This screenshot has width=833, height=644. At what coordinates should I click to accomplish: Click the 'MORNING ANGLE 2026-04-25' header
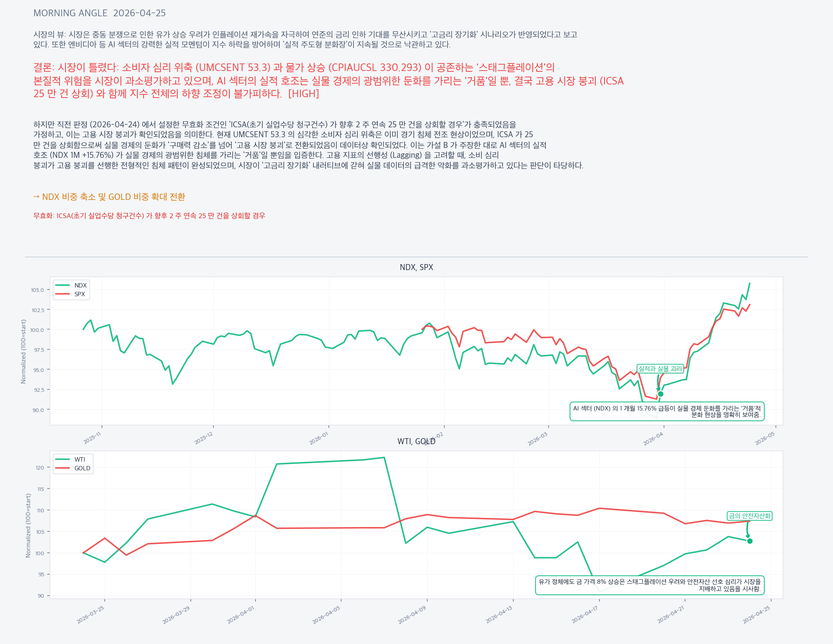100,13
